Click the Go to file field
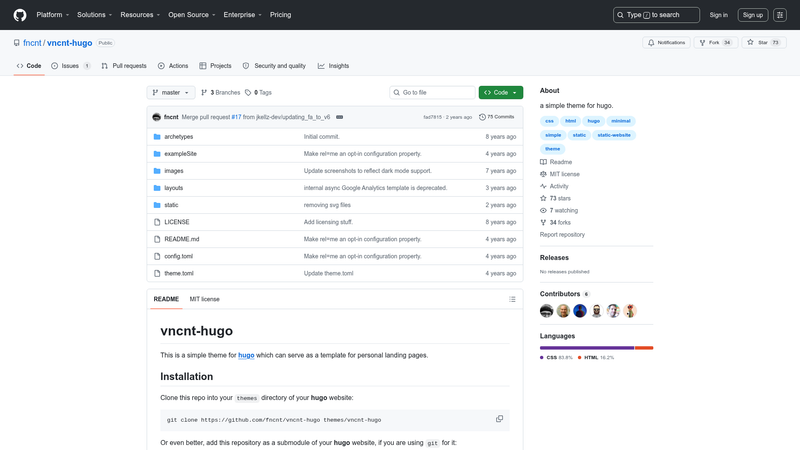Image resolution: width=800 pixels, height=450 pixels. (x=432, y=92)
